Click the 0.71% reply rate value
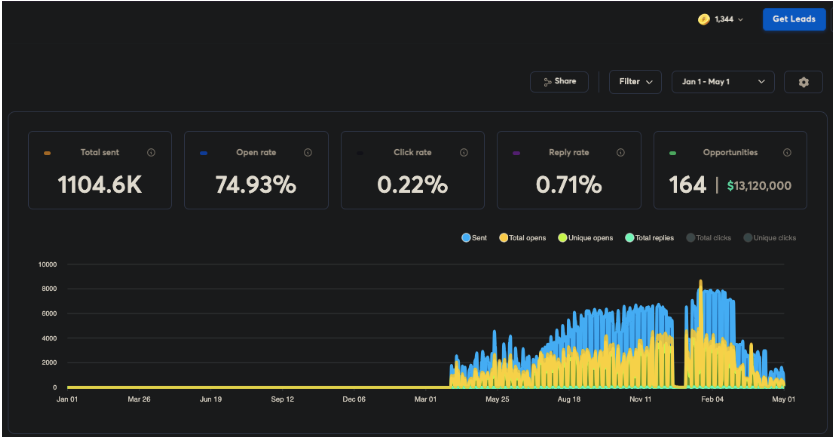This screenshot has height=437, width=833. tap(568, 185)
